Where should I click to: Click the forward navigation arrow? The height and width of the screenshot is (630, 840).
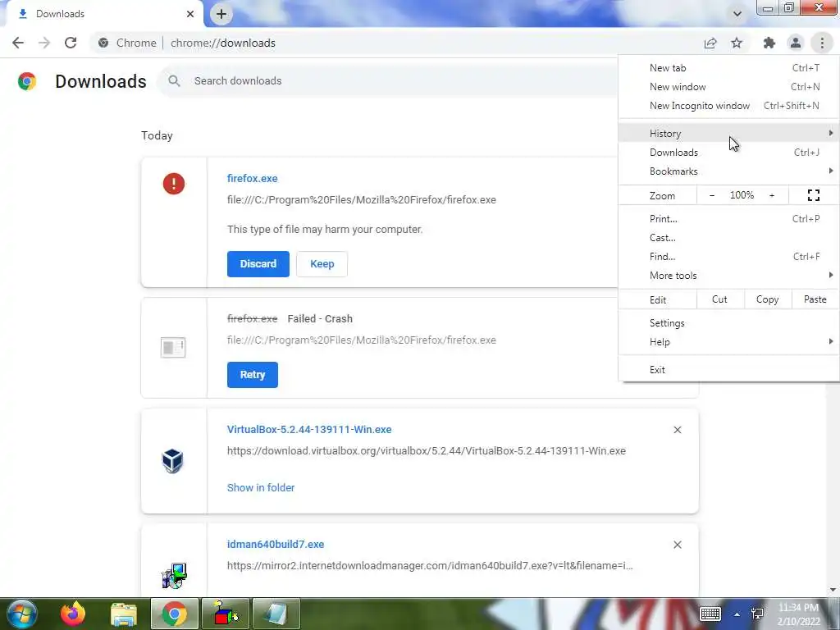(44, 43)
